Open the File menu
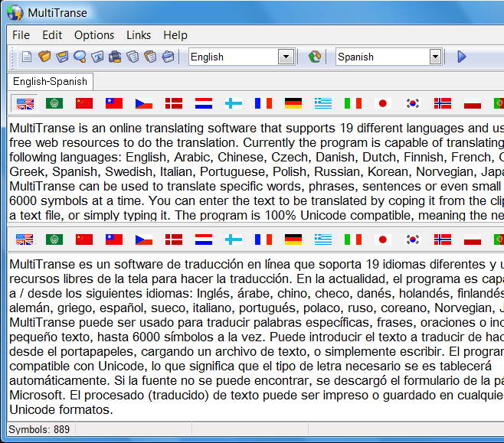 click(x=21, y=35)
